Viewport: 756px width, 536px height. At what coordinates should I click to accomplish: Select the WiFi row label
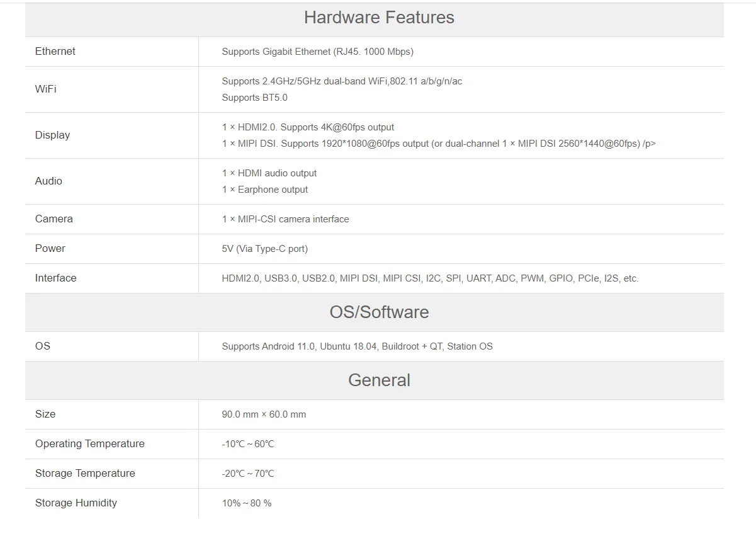(x=46, y=89)
